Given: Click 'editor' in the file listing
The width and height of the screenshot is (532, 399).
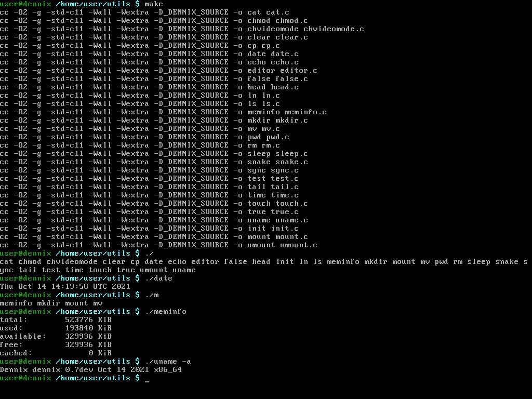Looking at the screenshot, I should pos(205,262).
